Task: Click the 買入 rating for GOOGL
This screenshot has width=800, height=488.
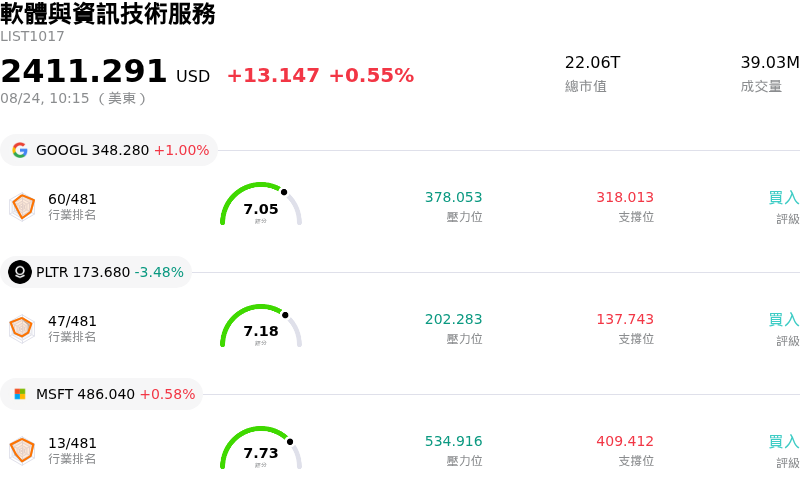Action: 784,198
